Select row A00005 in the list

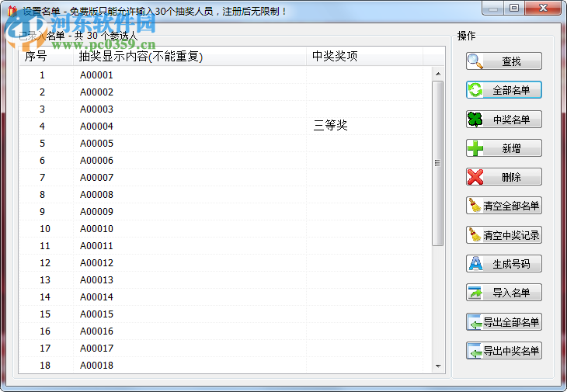221,144
